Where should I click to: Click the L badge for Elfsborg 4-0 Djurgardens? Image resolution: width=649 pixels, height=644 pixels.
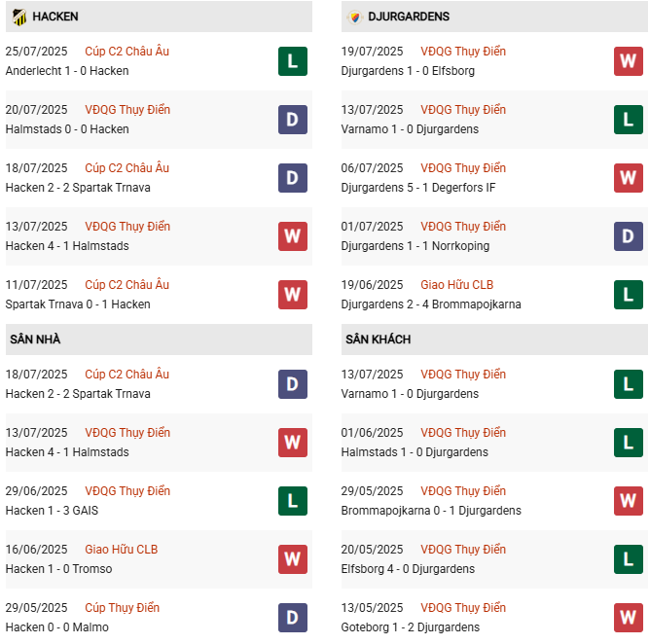pyautogui.click(x=629, y=559)
